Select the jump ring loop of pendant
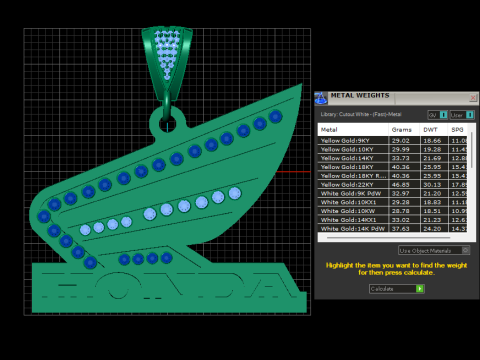 click(x=167, y=123)
